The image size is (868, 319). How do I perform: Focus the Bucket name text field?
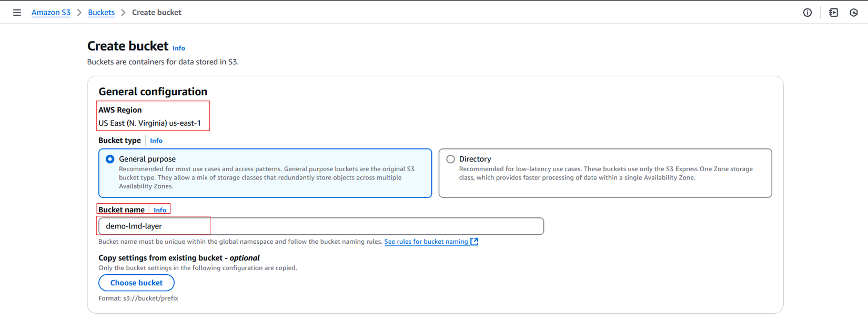click(321, 226)
